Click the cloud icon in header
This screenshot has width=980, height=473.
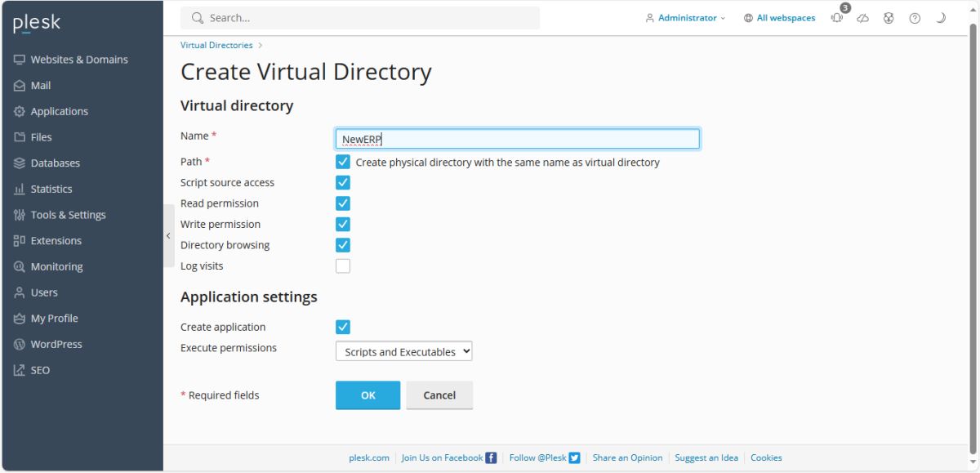point(863,18)
